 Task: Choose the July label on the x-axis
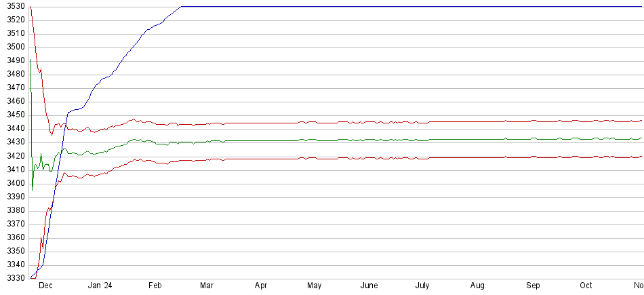click(x=422, y=286)
